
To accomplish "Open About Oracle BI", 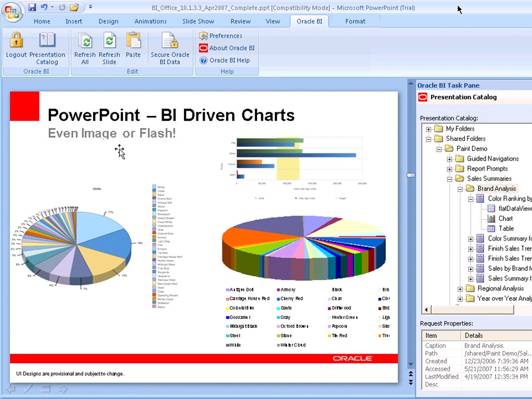I will point(227,48).
